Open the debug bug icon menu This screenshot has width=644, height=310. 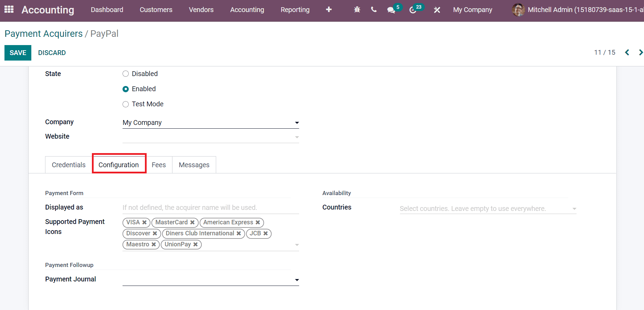(357, 10)
